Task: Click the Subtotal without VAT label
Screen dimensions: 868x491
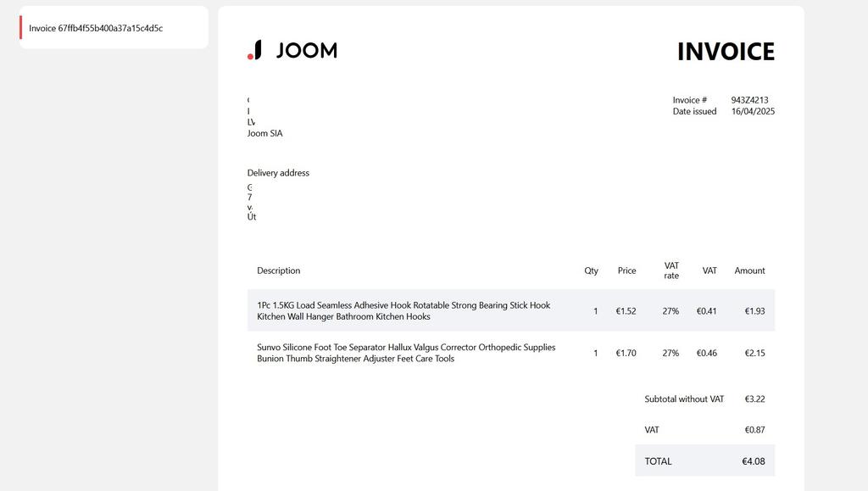Action: point(684,399)
